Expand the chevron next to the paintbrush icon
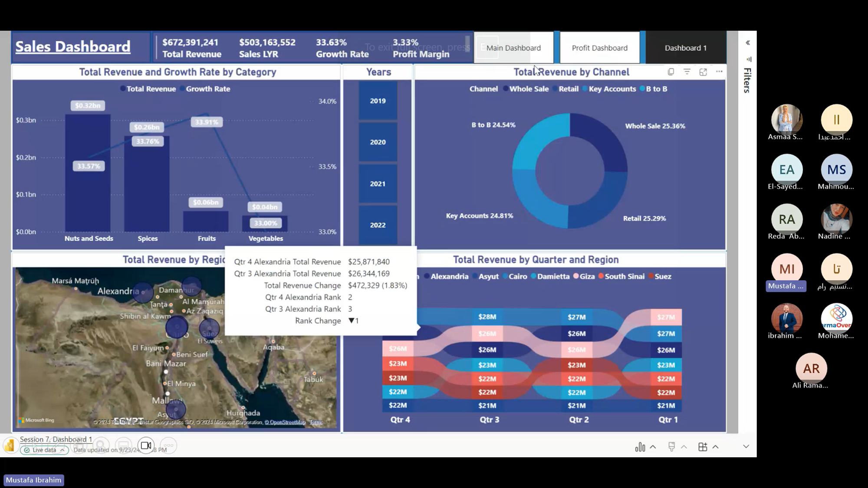This screenshot has width=868, height=488. 684,447
